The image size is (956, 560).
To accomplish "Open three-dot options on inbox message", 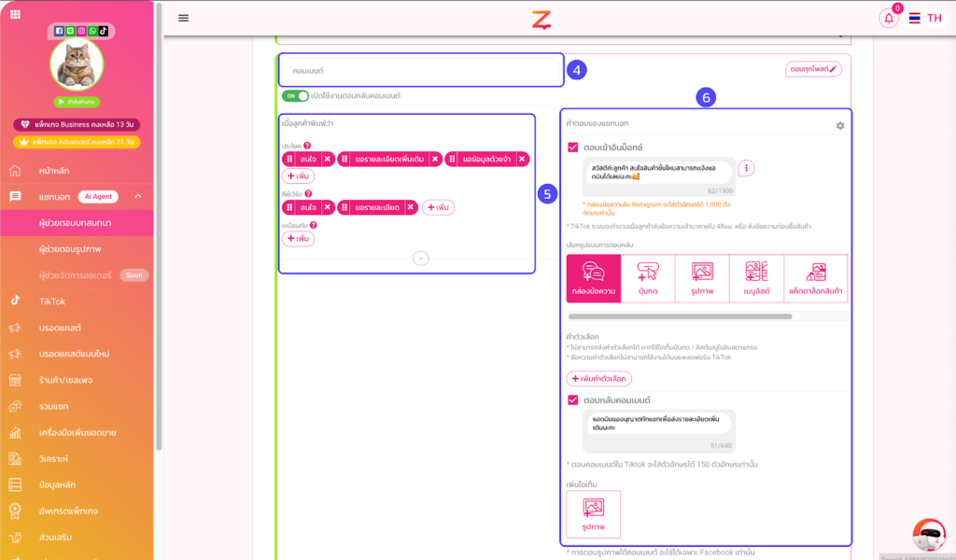I will coord(747,168).
